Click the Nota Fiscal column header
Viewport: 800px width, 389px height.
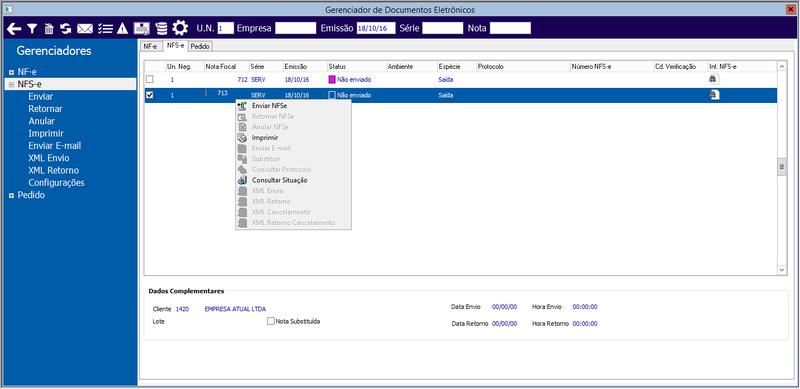click(226, 67)
